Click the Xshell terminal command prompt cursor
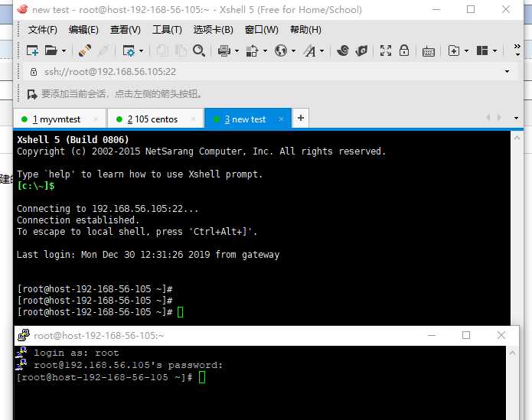Viewport: 532px width, 420px height. [180, 312]
